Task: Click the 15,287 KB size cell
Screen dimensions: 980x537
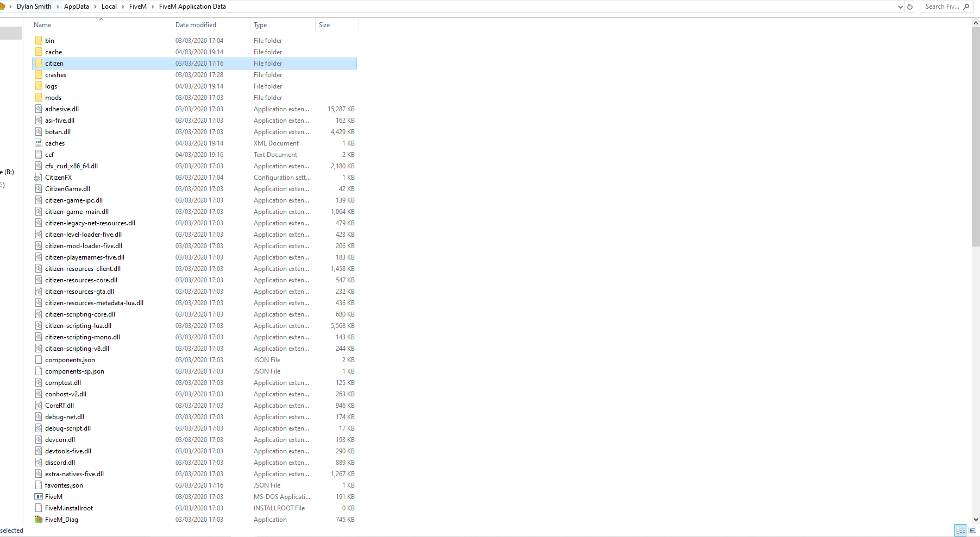Action: point(341,109)
